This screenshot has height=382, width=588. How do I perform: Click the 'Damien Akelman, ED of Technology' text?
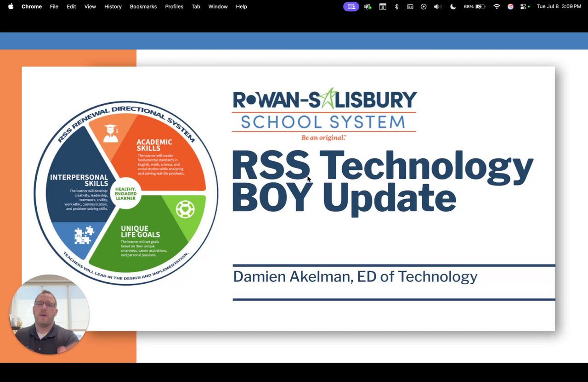[x=355, y=276]
